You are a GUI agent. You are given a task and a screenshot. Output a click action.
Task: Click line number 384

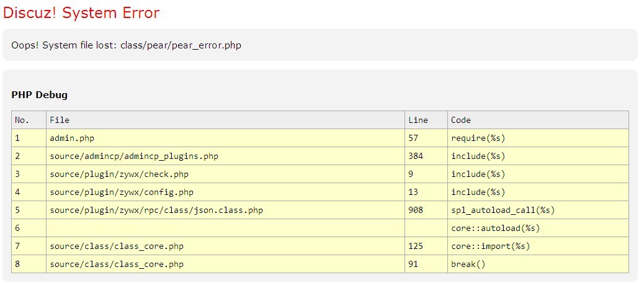point(426,156)
